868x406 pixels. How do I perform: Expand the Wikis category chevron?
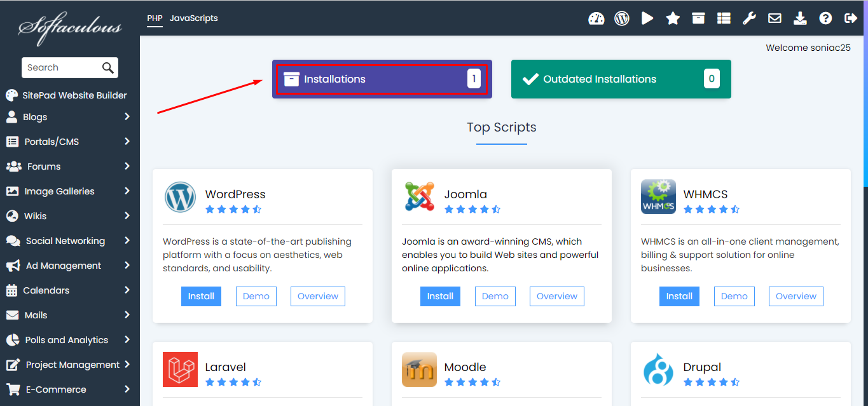coord(127,215)
